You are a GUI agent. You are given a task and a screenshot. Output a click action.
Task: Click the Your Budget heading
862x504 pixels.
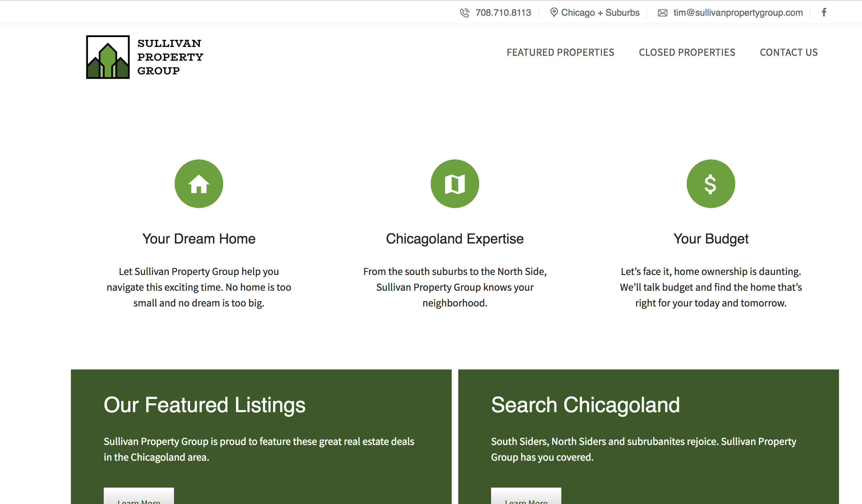click(710, 239)
